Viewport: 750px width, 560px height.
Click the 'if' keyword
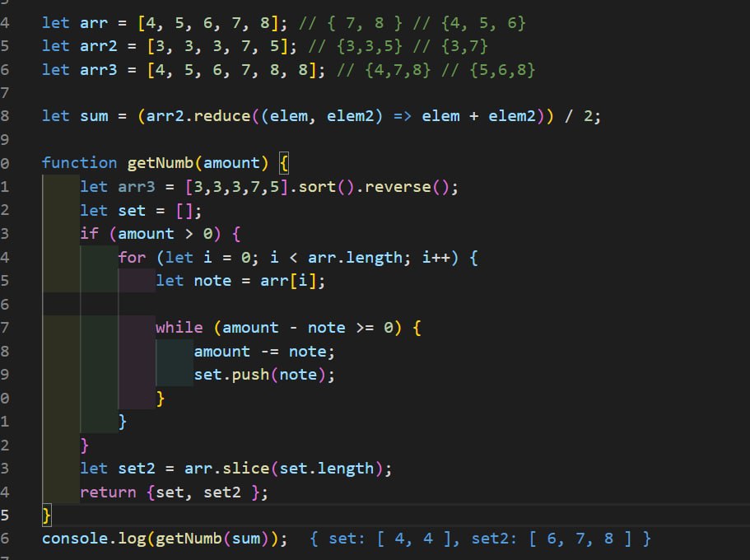[89, 234]
